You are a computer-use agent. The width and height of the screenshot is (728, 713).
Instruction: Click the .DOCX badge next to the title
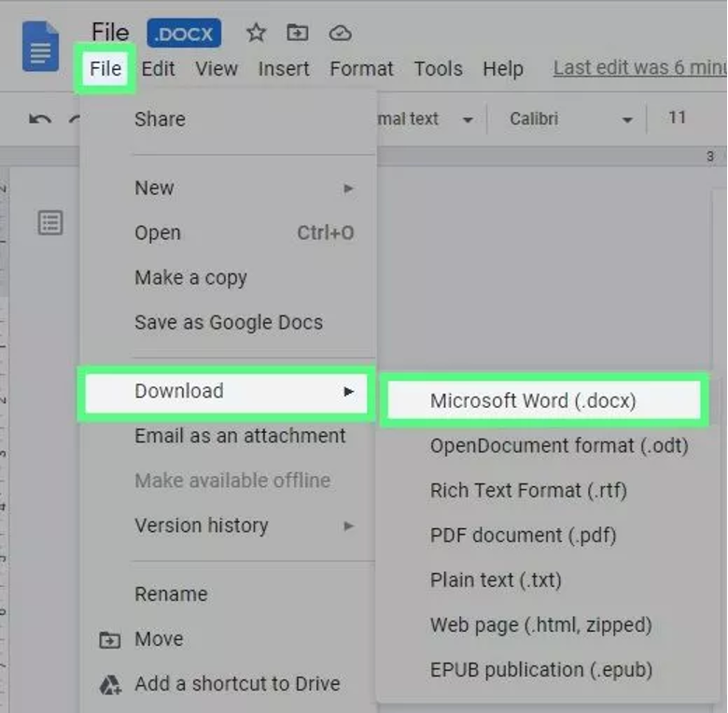tap(184, 34)
